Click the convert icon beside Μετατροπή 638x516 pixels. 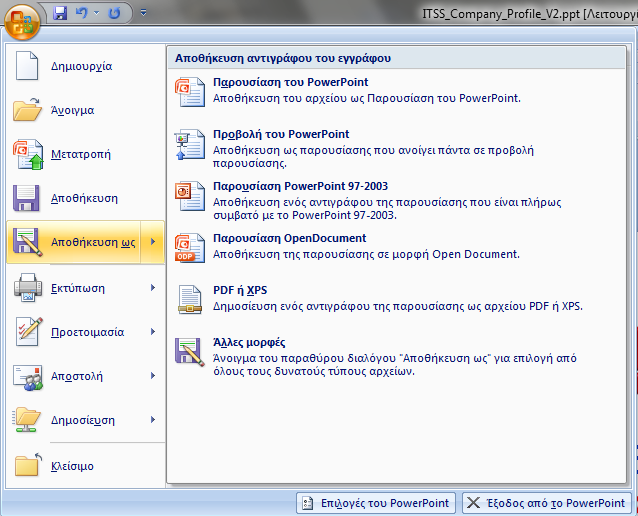tap(28, 154)
